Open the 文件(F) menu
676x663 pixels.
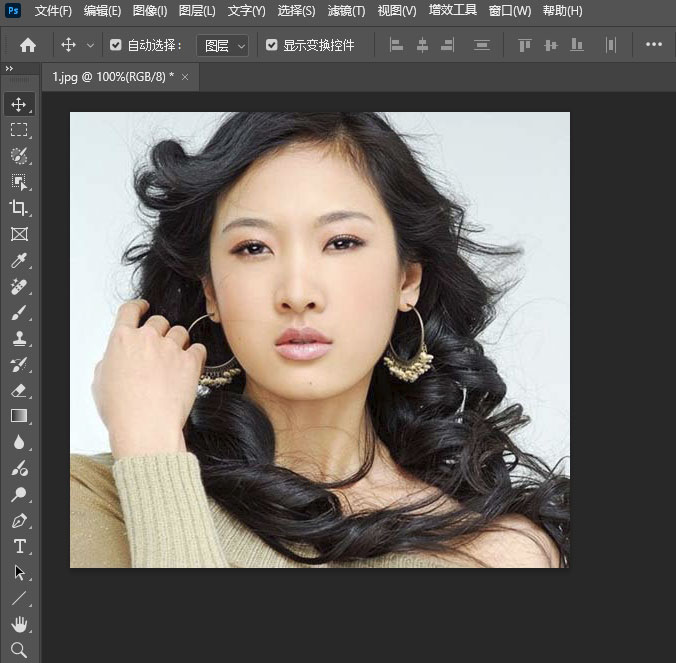point(53,10)
